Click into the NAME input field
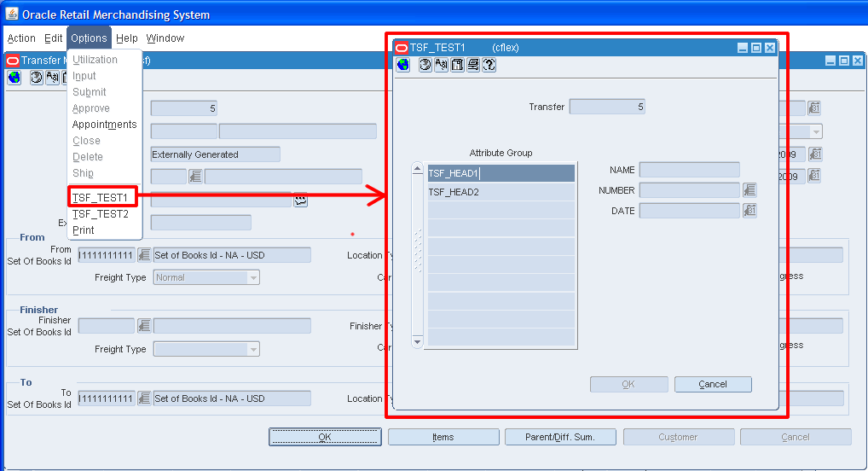The width and height of the screenshot is (868, 471). coord(689,170)
